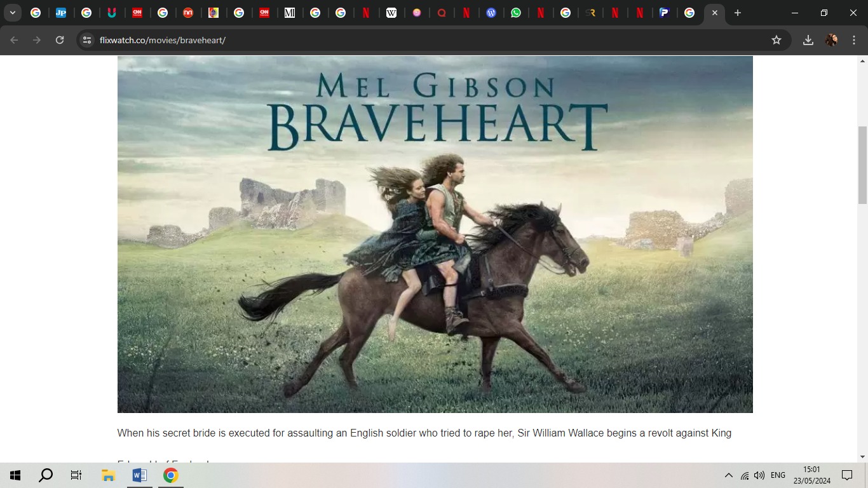Screen dimensions: 868x488
Task: Open the tab search dropdown chevron
Action: (x=13, y=13)
